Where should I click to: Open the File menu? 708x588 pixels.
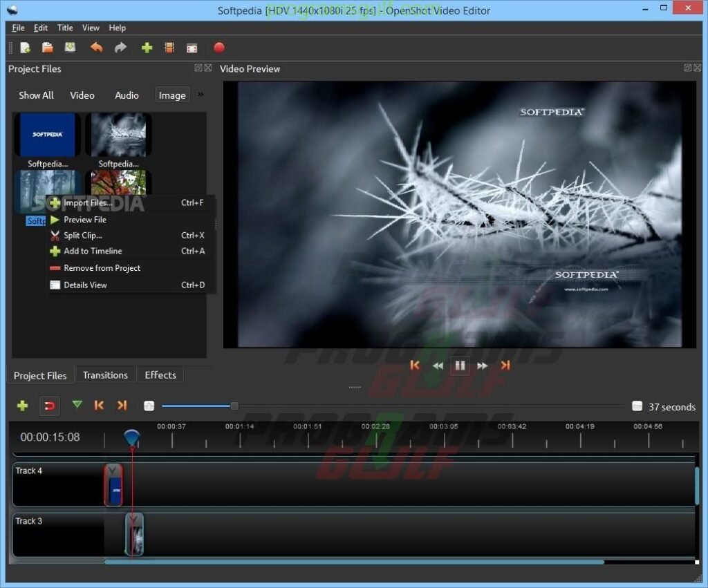point(18,28)
